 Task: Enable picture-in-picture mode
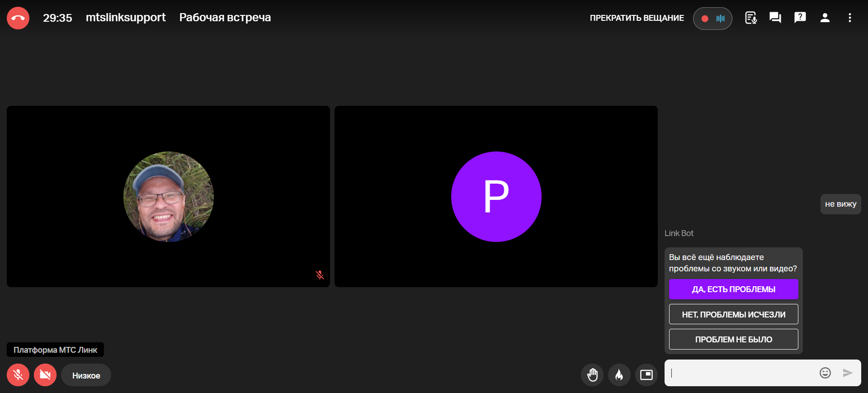click(x=646, y=375)
